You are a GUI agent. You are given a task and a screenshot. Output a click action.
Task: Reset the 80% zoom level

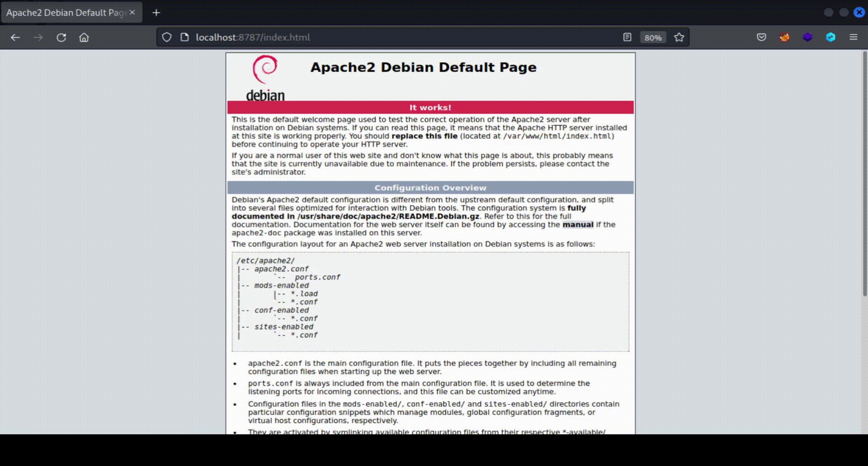pyautogui.click(x=653, y=38)
